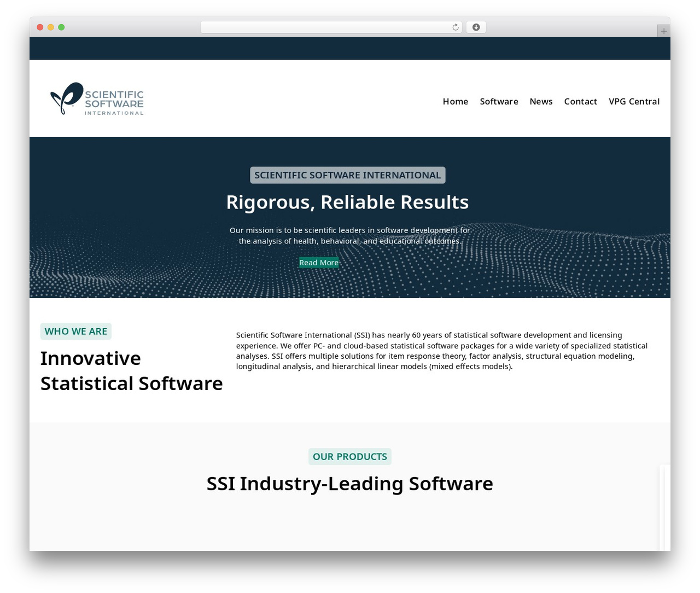Add a new browser tab
This screenshot has width=700, height=593.
pyautogui.click(x=663, y=31)
